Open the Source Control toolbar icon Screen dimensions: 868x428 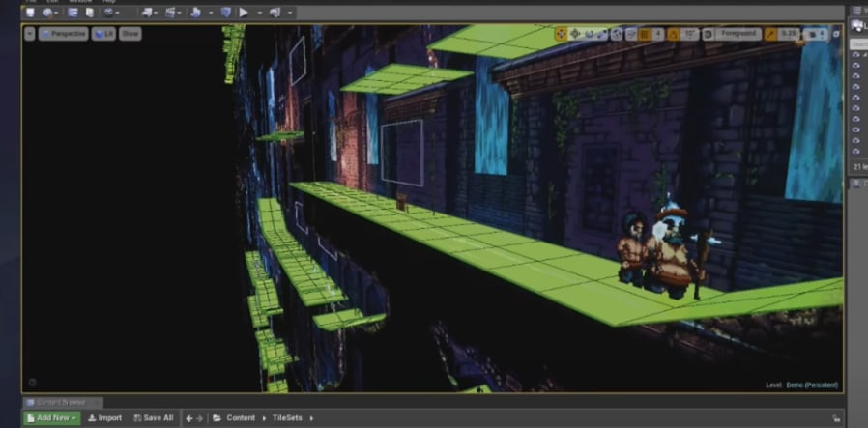pyautogui.click(x=47, y=13)
